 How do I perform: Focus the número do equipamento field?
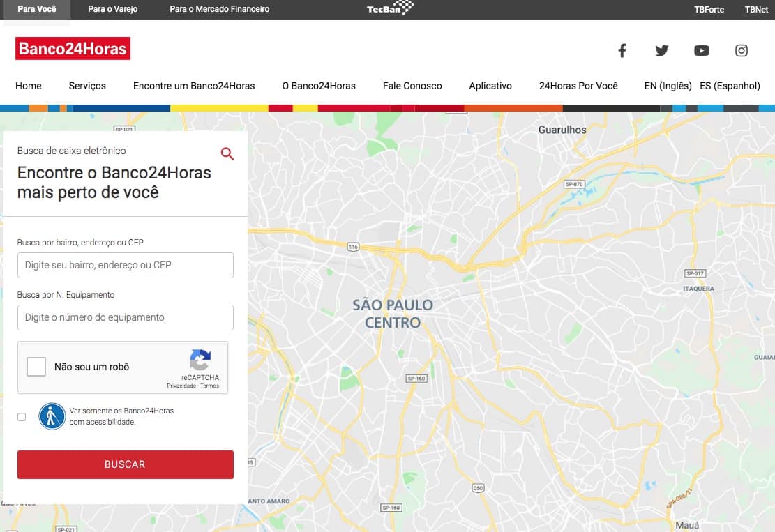click(x=126, y=318)
